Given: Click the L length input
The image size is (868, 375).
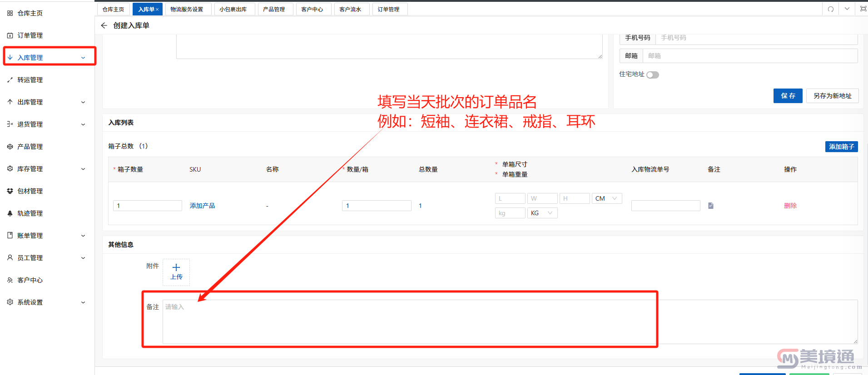Looking at the screenshot, I should tap(510, 198).
